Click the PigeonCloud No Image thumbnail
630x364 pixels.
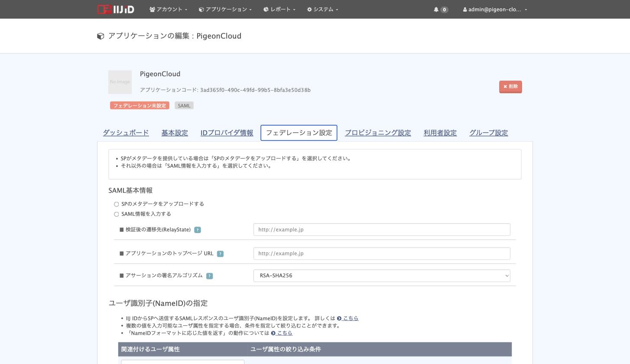tap(120, 82)
